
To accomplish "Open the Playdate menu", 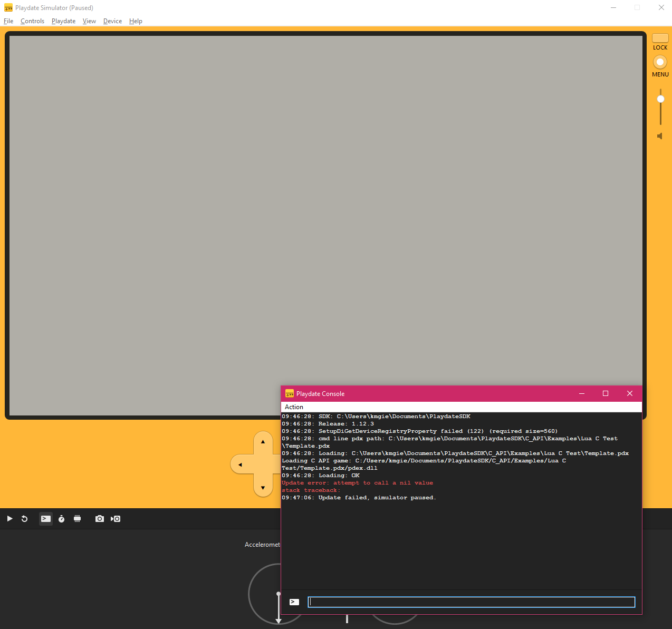I will tap(63, 21).
